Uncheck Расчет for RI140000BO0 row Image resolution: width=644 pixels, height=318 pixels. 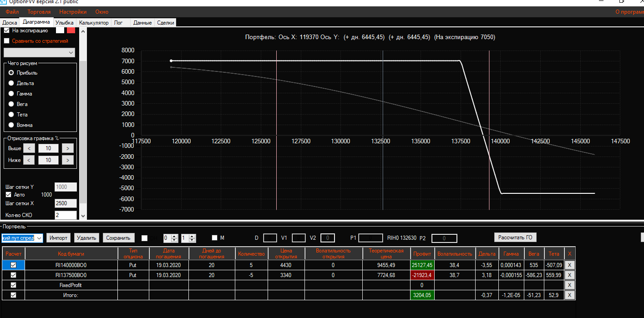13,265
